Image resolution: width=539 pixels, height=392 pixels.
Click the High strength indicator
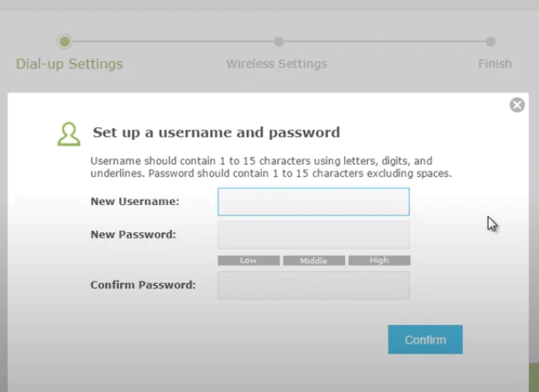(x=379, y=261)
